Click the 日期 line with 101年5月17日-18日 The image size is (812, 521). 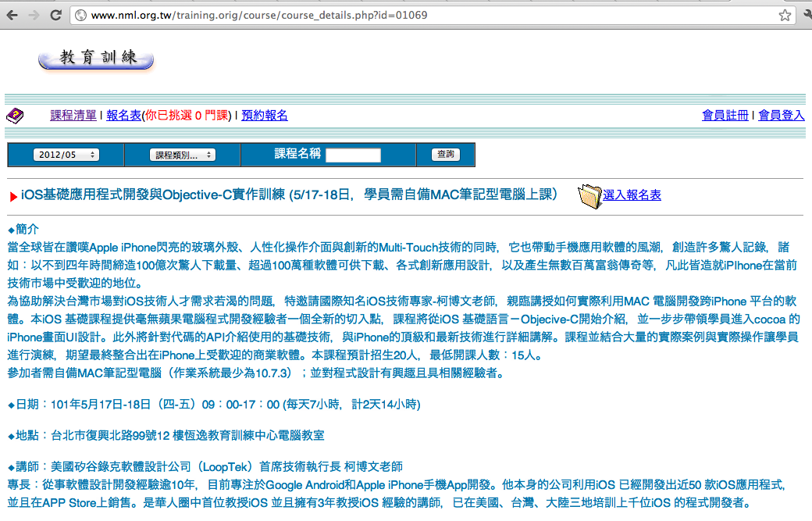(214, 405)
